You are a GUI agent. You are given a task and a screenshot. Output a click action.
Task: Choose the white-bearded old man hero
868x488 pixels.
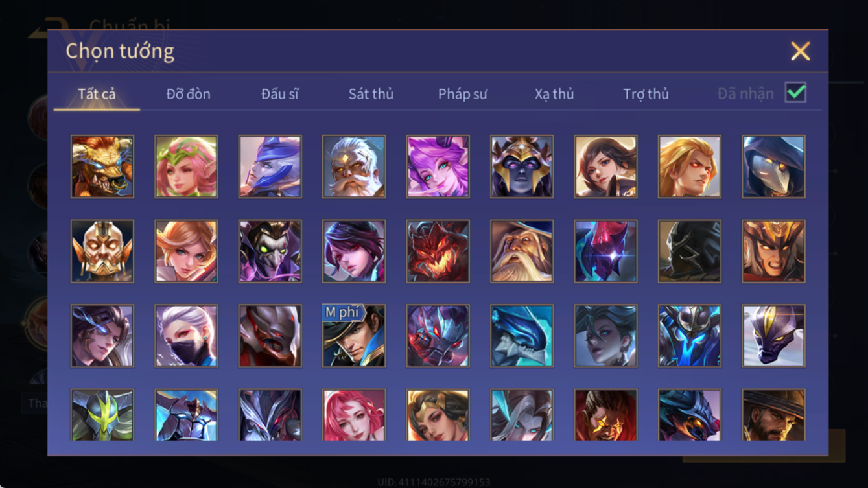pos(354,167)
